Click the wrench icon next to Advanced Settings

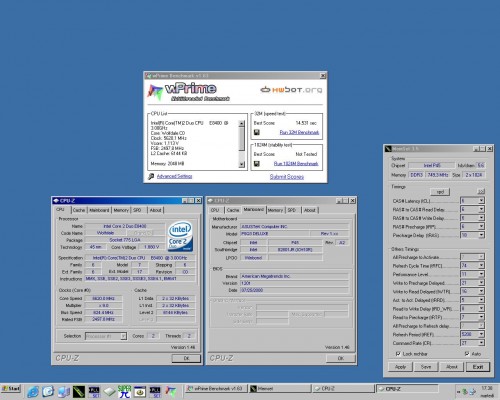click(x=151, y=176)
